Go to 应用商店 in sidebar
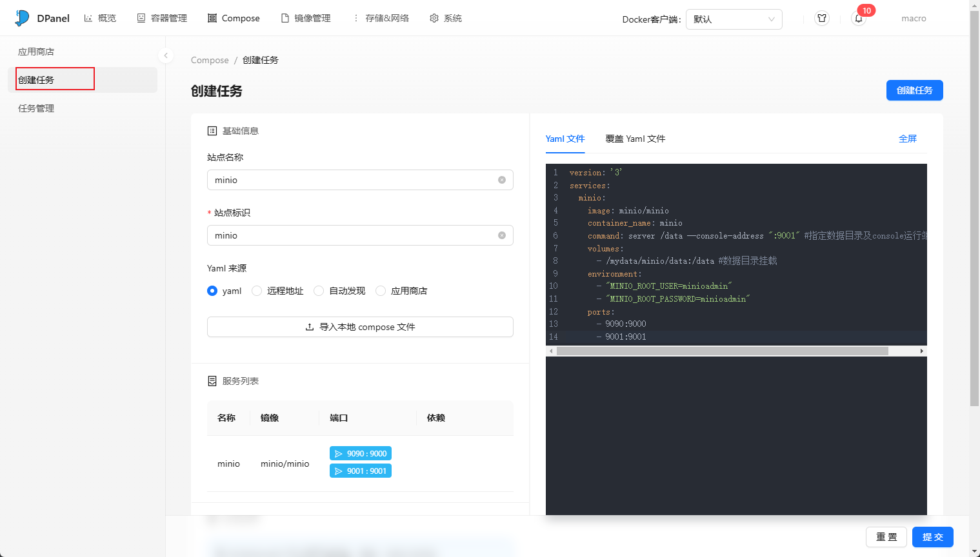This screenshot has width=980, height=557. tap(83, 52)
